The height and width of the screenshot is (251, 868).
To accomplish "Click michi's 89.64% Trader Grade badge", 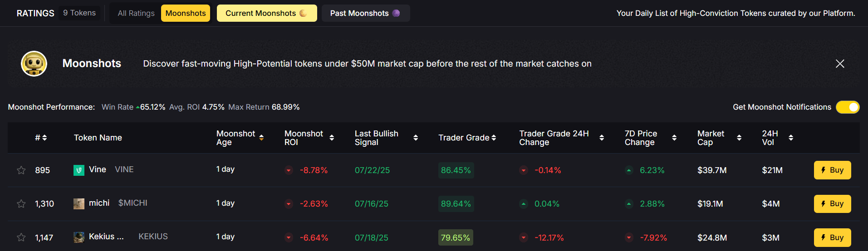I will 456,204.
